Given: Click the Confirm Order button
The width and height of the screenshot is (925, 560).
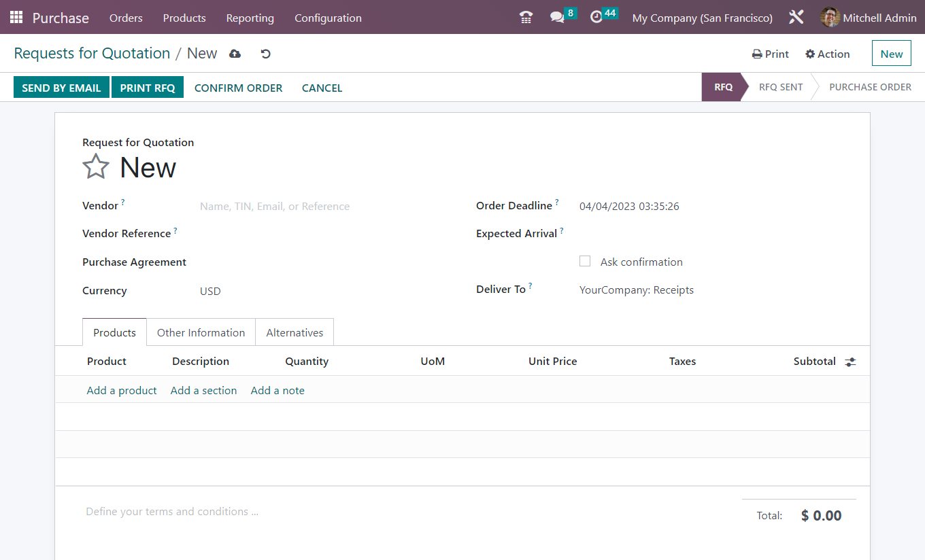Looking at the screenshot, I should click(238, 88).
